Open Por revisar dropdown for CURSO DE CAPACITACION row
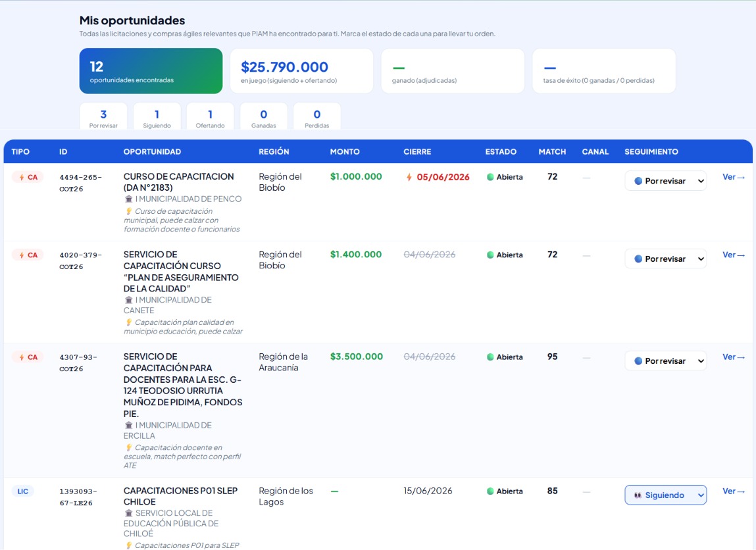The height and width of the screenshot is (550, 756). [666, 181]
